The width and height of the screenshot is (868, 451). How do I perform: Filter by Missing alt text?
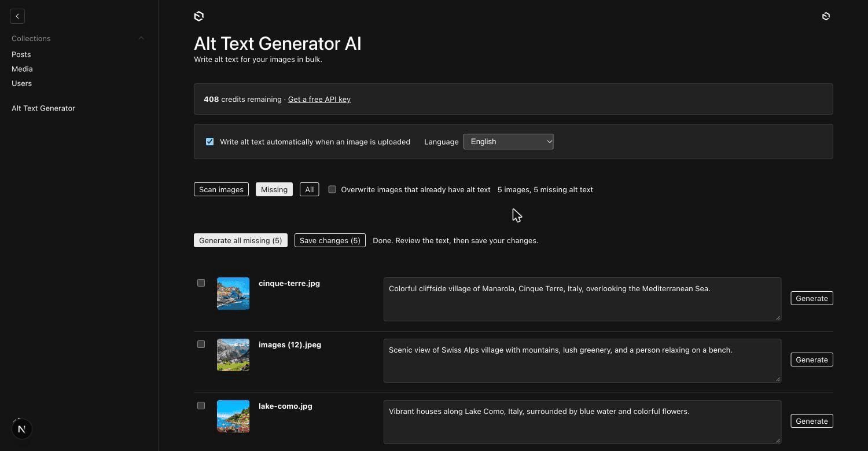coord(274,189)
